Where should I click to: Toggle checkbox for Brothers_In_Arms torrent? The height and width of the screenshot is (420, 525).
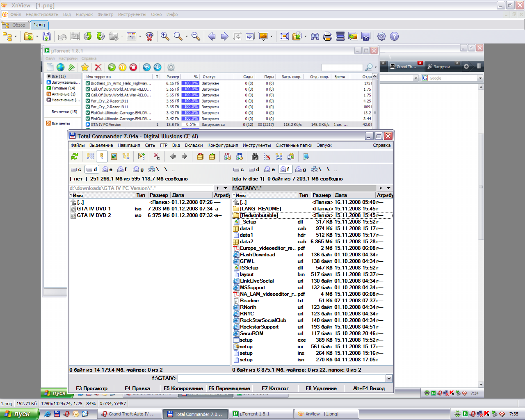pos(88,83)
